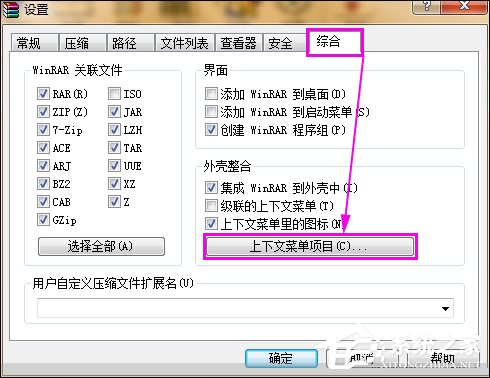The height and width of the screenshot is (378, 490).
Task: Toggle 上下文菜单里的图标 checkbox
Action: coord(211,224)
